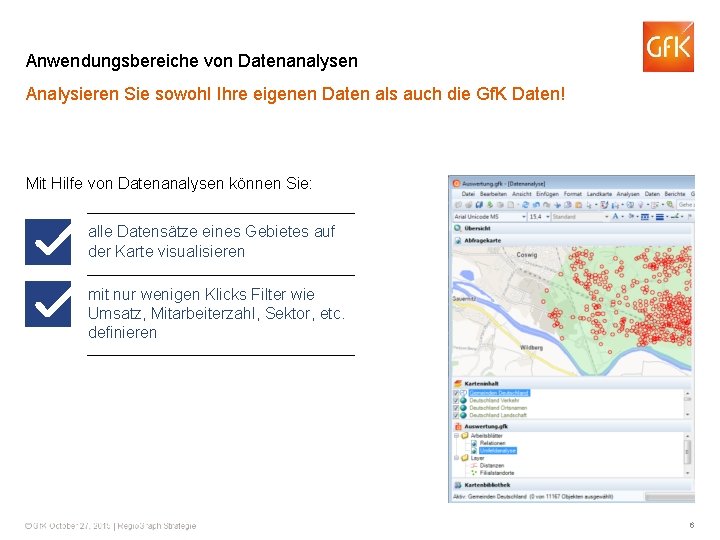
Task: Click the globe icon beside Deutschland Verkehr
Action: [463, 400]
